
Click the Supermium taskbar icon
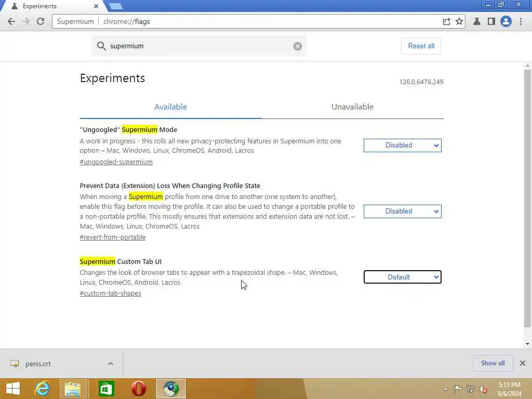click(x=171, y=389)
